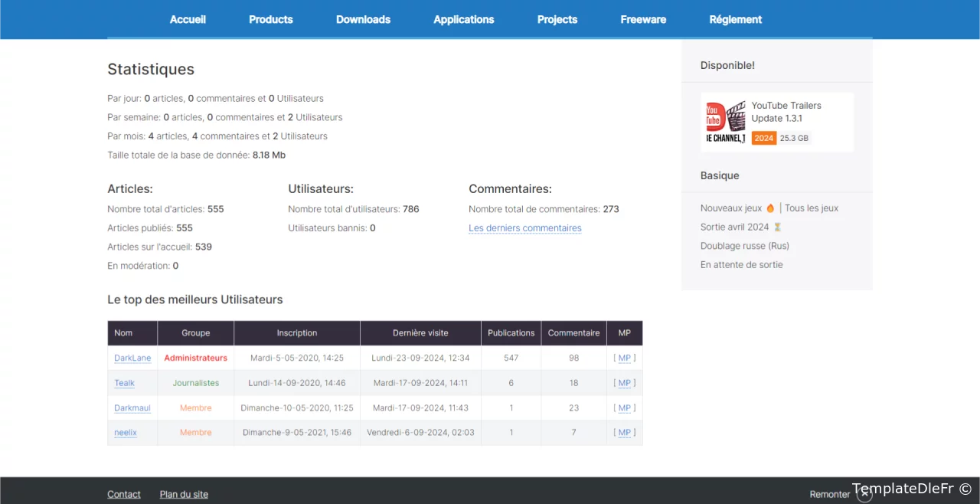980x504 pixels.
Task: Open the Accueil menu item
Action: (x=188, y=19)
